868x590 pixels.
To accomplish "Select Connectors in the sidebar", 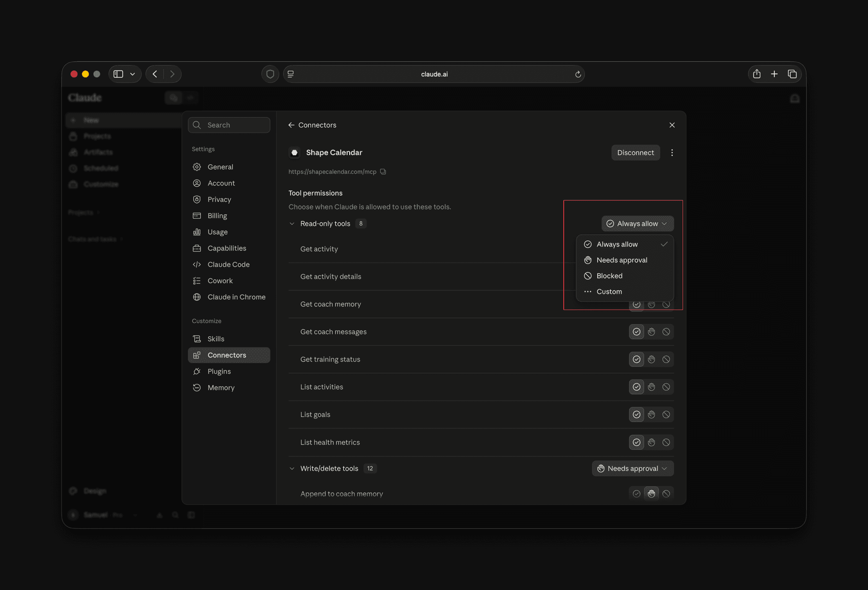I will click(229, 355).
